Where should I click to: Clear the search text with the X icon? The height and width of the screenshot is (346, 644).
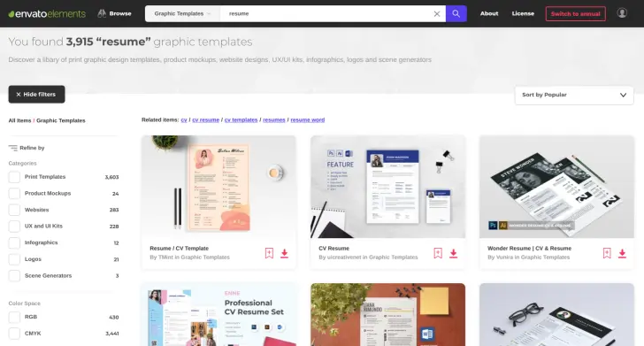coord(437,13)
